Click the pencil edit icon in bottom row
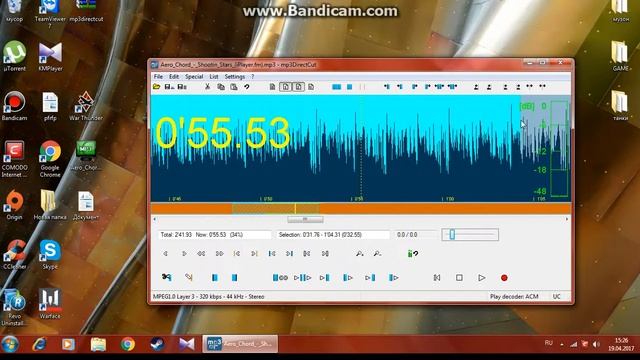640x360 pixels. click(189, 278)
